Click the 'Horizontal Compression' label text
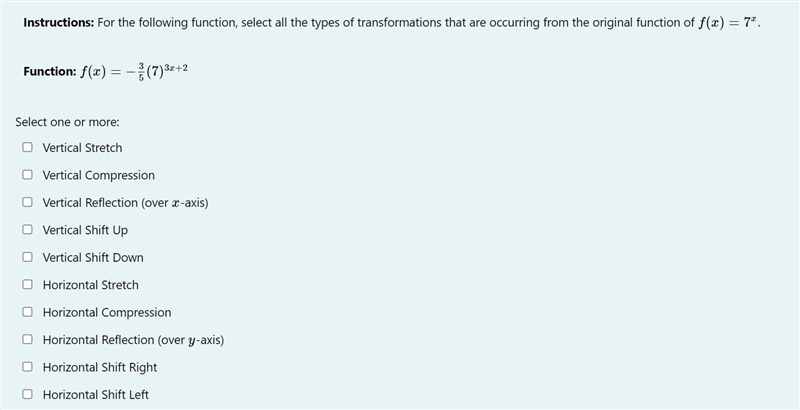 [107, 313]
